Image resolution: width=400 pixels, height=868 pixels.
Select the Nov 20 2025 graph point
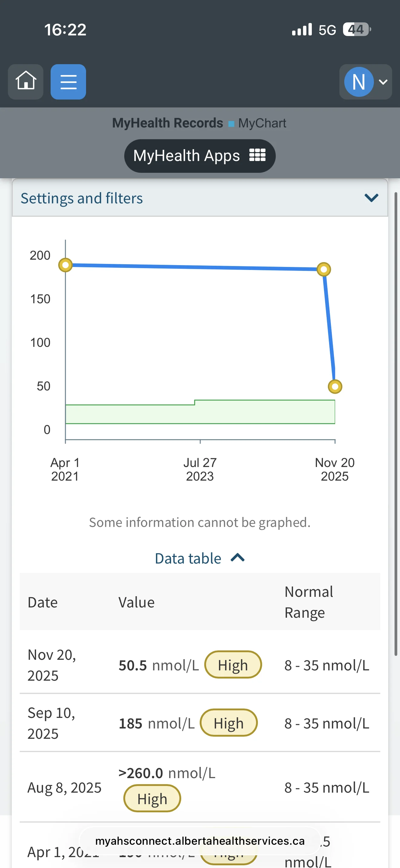[x=335, y=386]
